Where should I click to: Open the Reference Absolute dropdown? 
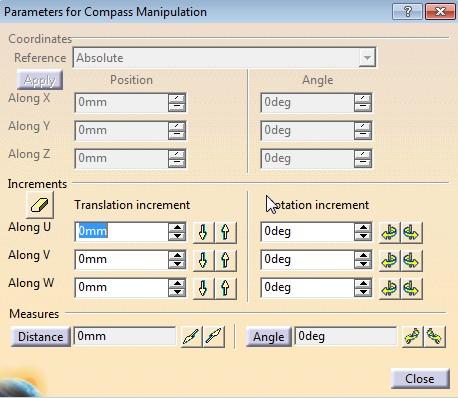367,58
